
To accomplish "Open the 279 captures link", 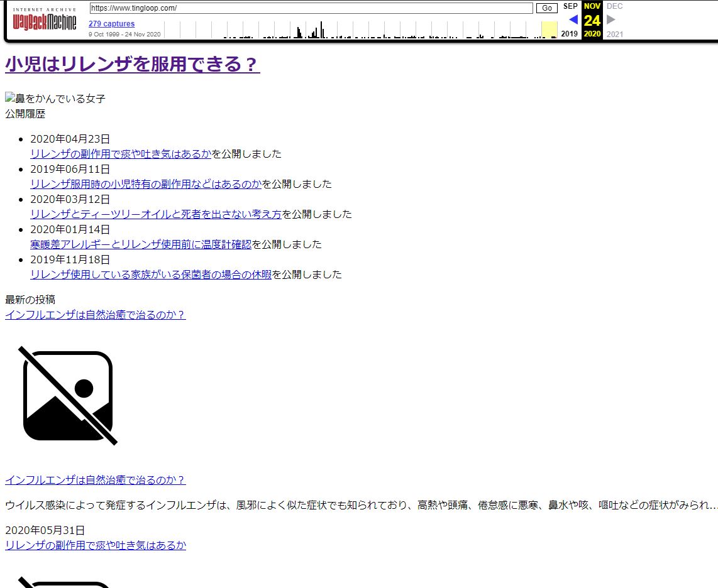I will pos(111,24).
